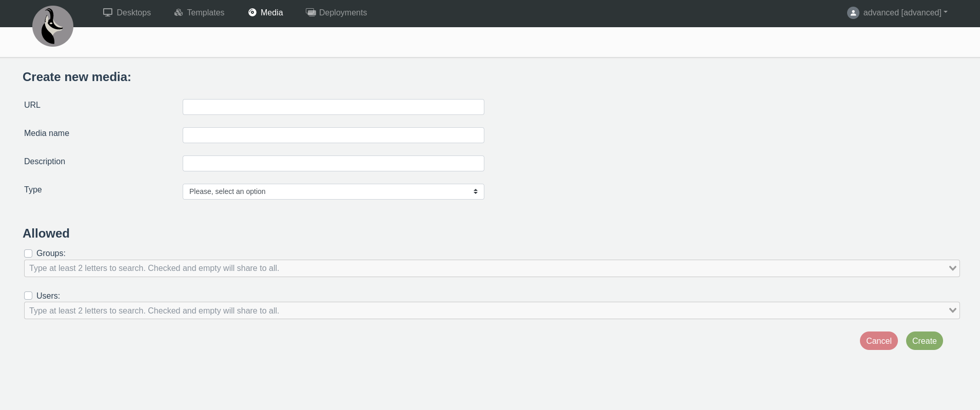
Task: Focus the URL input field
Action: [x=333, y=107]
